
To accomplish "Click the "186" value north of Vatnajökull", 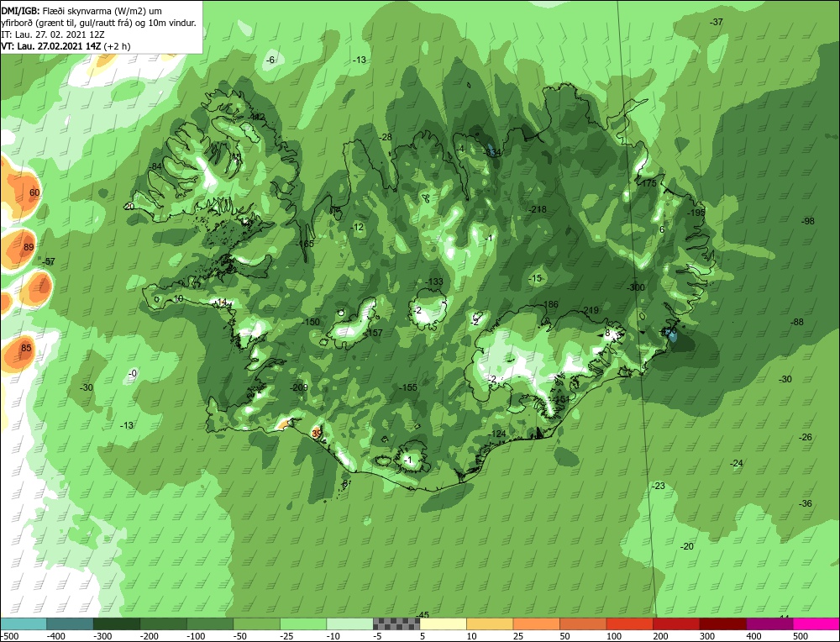I will coord(551,305).
